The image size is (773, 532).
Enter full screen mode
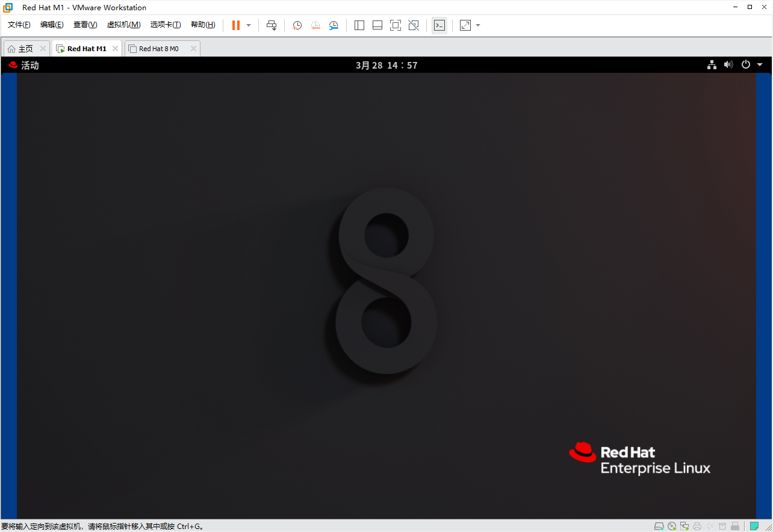coord(396,25)
